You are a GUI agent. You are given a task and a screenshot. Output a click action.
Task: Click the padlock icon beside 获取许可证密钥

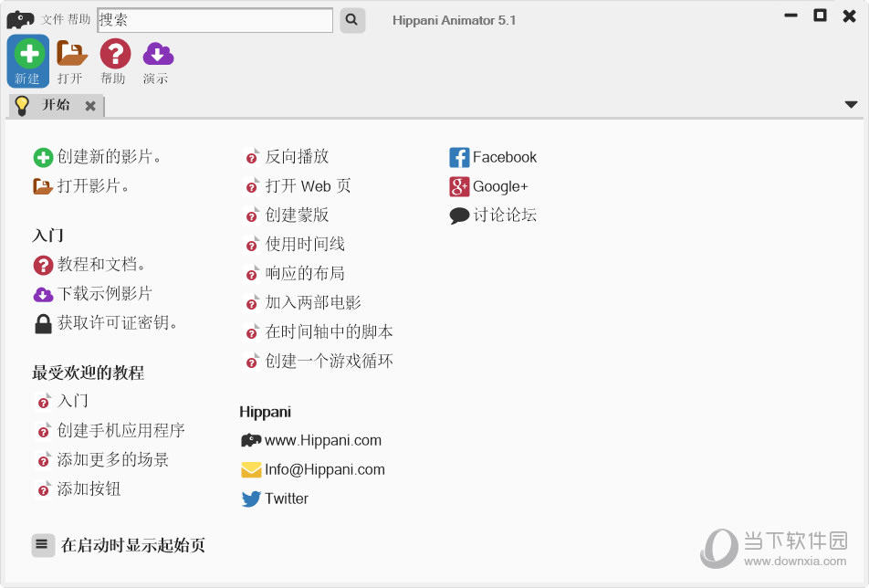coord(43,323)
